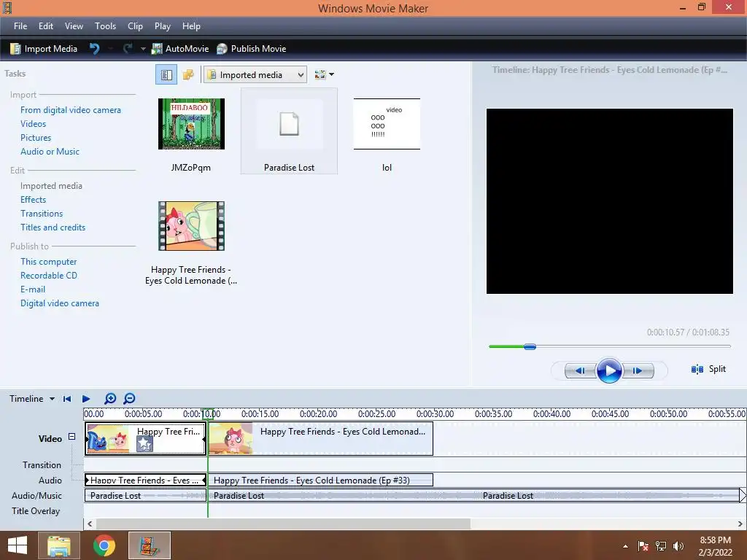This screenshot has height=560, width=747.
Task: Click the Undo arrow icon
Action: (94, 49)
